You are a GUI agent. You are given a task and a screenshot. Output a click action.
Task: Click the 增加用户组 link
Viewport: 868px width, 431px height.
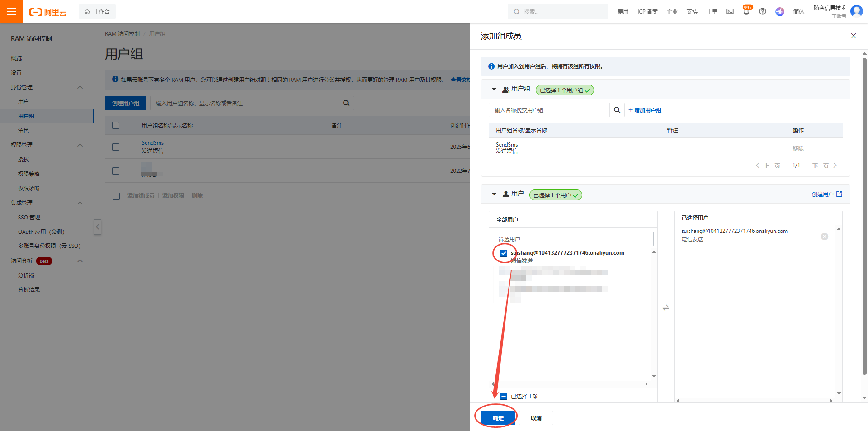[x=645, y=110]
